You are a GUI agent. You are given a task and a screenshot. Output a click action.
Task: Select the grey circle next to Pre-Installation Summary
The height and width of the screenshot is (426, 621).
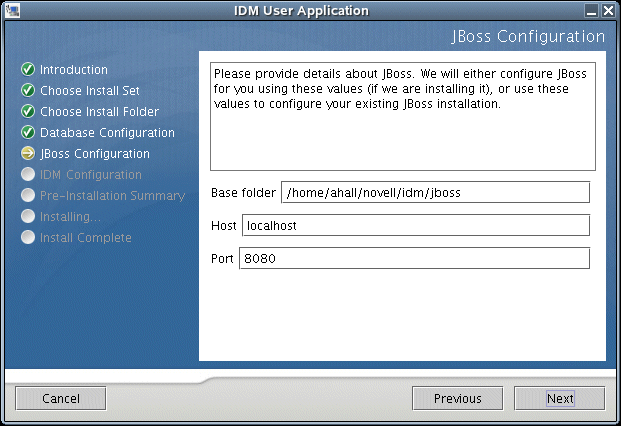pos(28,196)
